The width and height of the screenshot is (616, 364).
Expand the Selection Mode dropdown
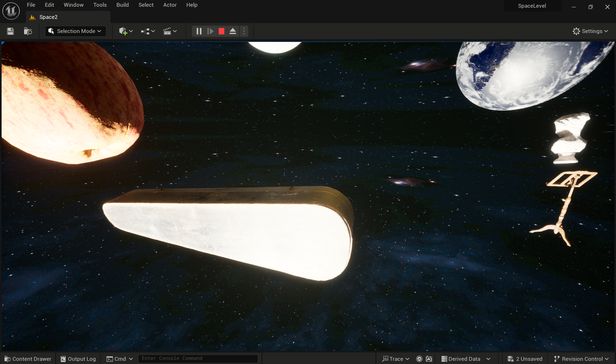(75, 31)
